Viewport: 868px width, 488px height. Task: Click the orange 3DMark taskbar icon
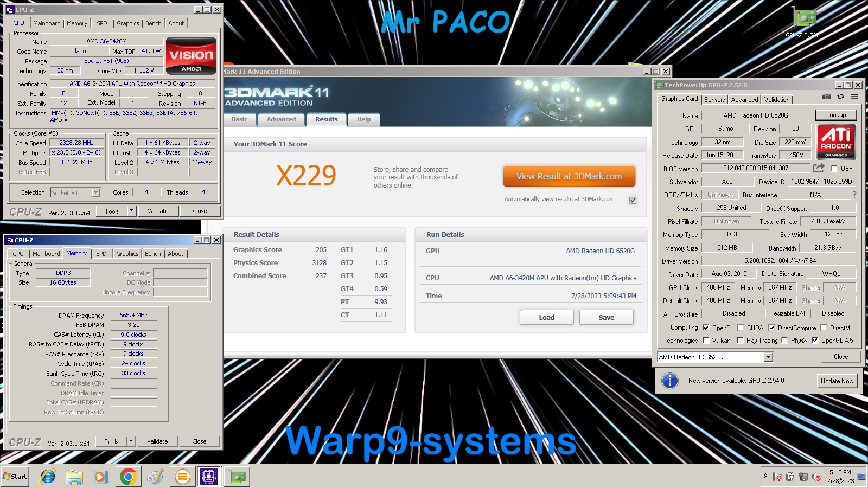[182, 477]
